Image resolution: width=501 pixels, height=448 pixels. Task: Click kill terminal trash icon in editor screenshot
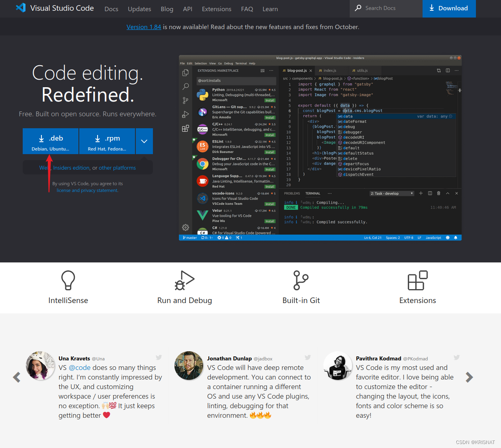(438, 193)
